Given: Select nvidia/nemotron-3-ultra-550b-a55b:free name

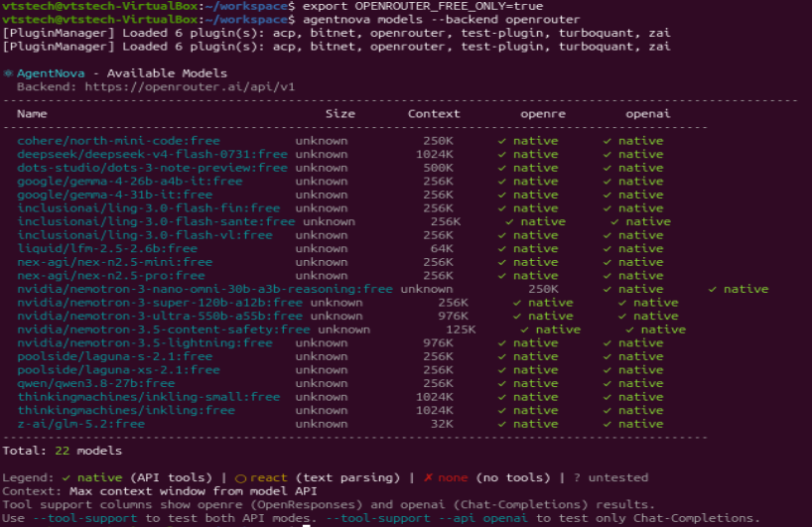Looking at the screenshot, I should click(x=160, y=316).
